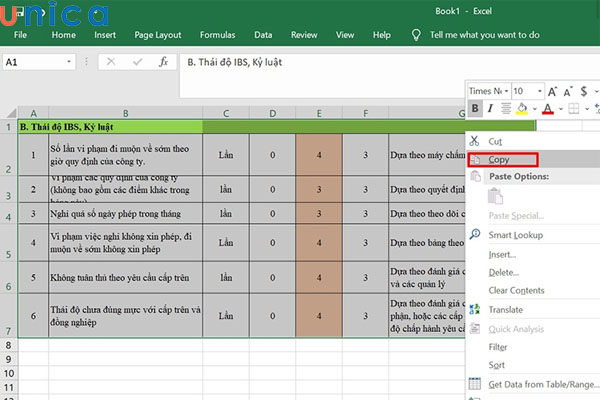Open the Page Layout ribbon tab
The image size is (600, 400).
158,35
